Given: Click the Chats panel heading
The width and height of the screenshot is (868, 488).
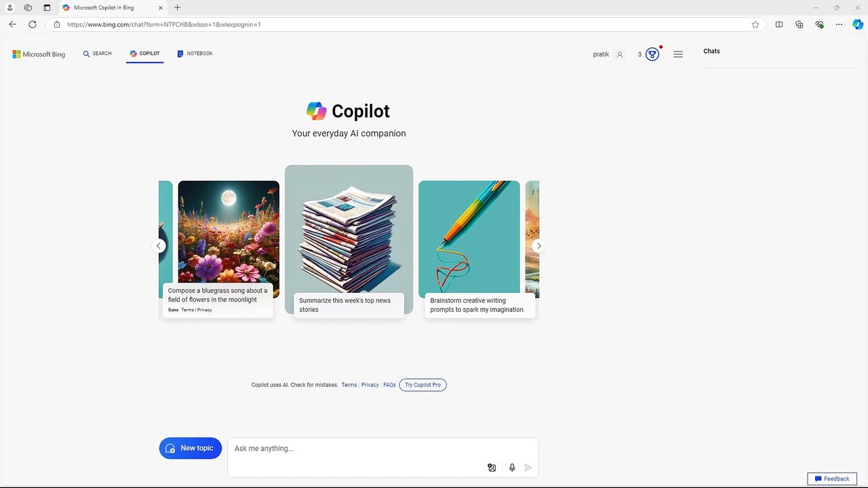Looking at the screenshot, I should pyautogui.click(x=711, y=51).
